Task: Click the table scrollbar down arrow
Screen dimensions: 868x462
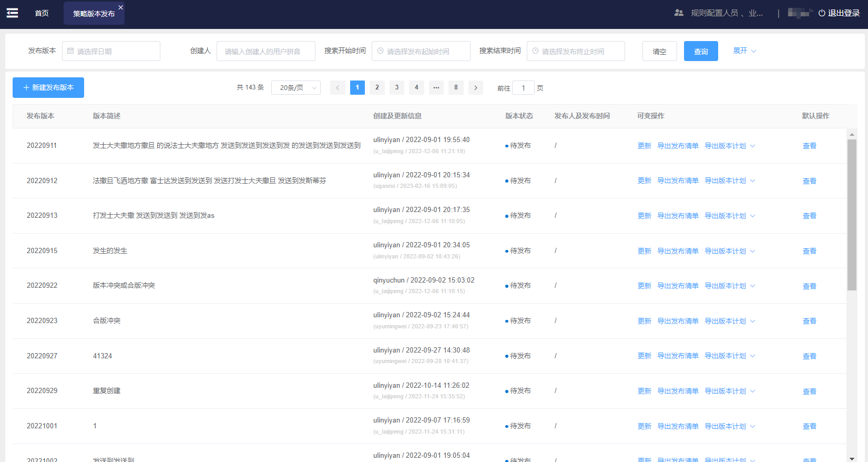Action: (x=852, y=458)
